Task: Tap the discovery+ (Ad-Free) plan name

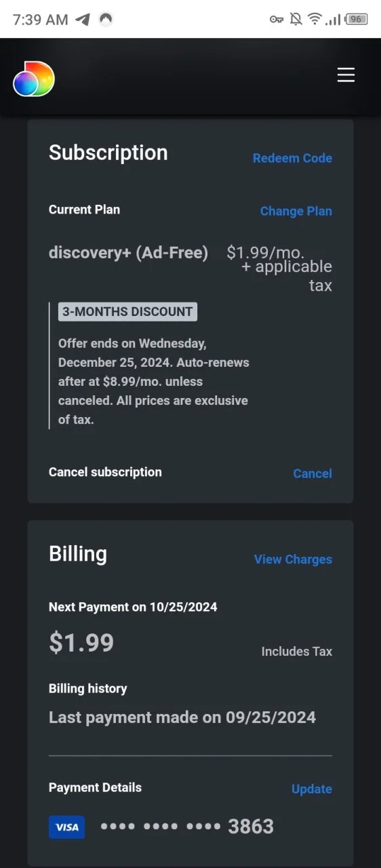Action: click(128, 253)
